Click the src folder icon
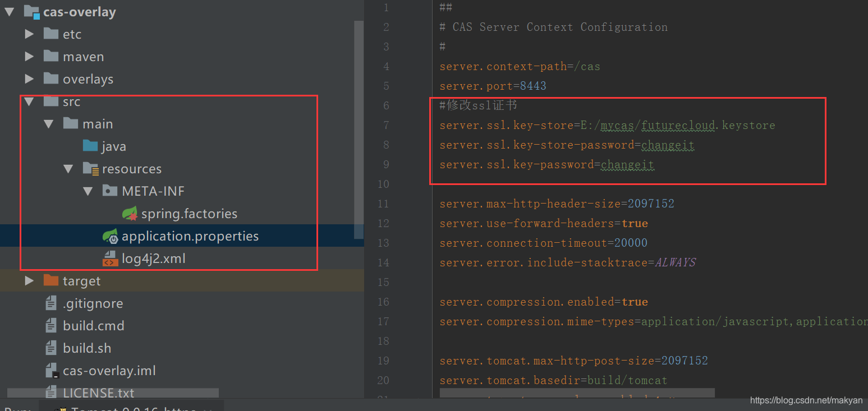 (51, 101)
